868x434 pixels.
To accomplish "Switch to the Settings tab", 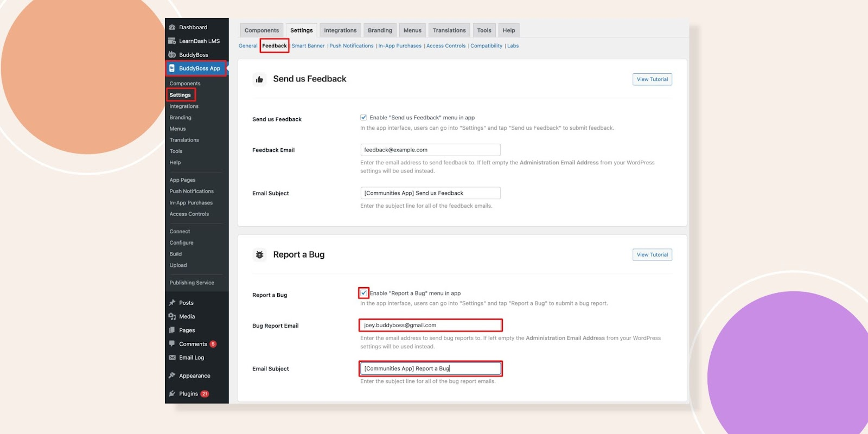I will (x=302, y=30).
